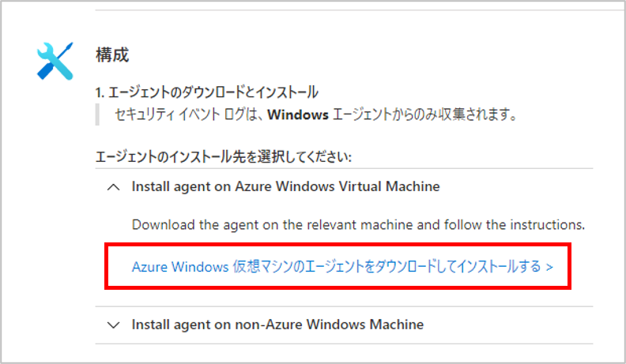
Task: Expand the non-Azure Windows Machine chevron
Action: [x=114, y=325]
